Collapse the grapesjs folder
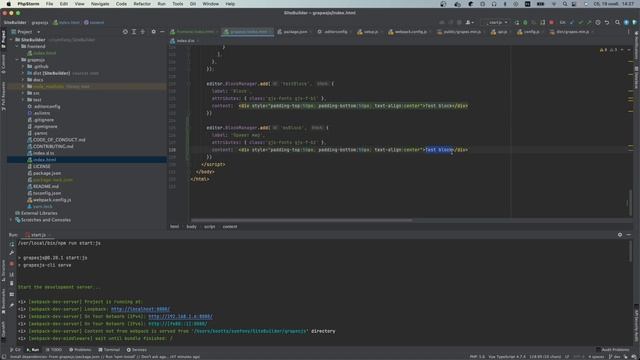The height and width of the screenshot is (360, 640). 17,60
